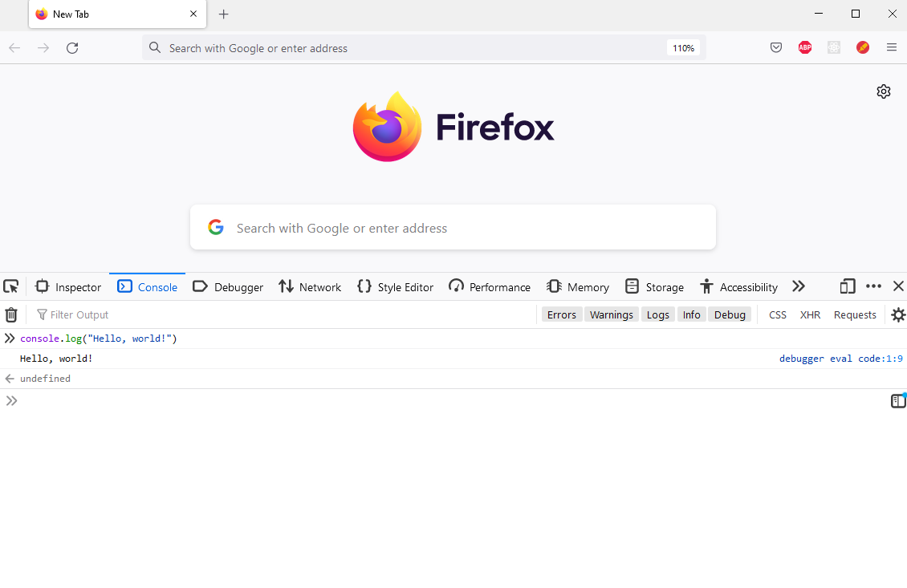Click the forward navigation arrow
Viewport: 907px width, 588px height.
tap(43, 48)
